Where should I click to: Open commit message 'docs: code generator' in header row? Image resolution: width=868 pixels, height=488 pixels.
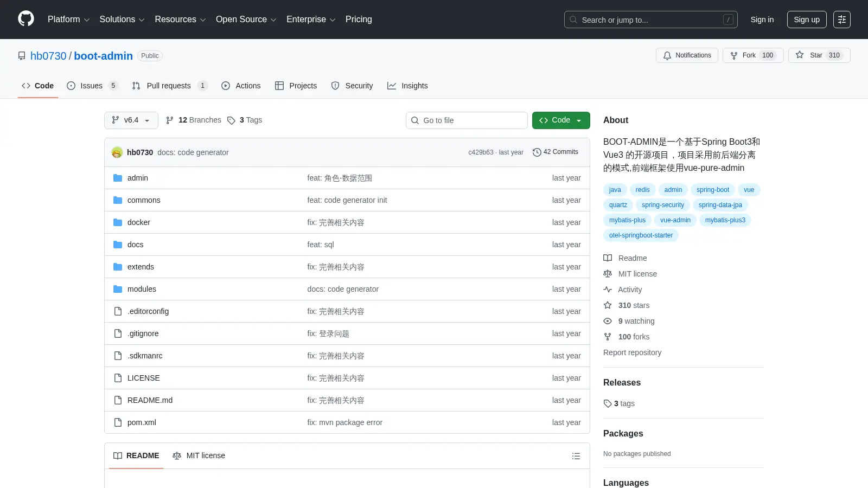click(x=193, y=152)
